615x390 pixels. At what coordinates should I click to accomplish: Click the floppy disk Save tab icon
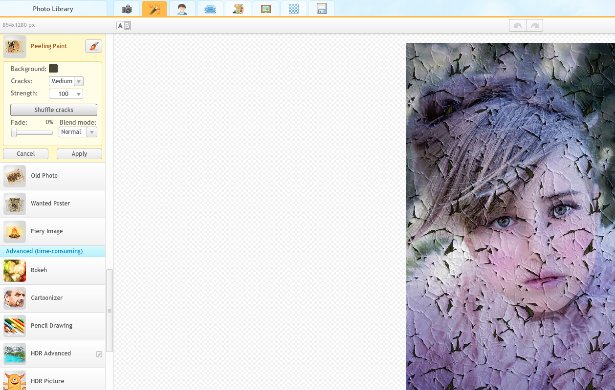[x=322, y=9]
